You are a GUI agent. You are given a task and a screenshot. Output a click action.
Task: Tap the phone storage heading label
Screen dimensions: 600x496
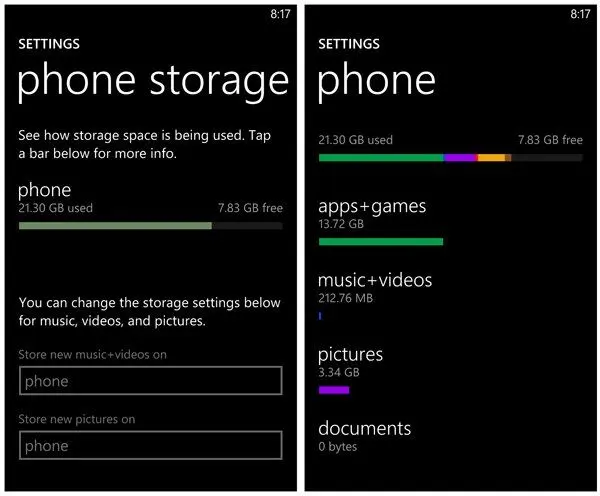pos(44,190)
